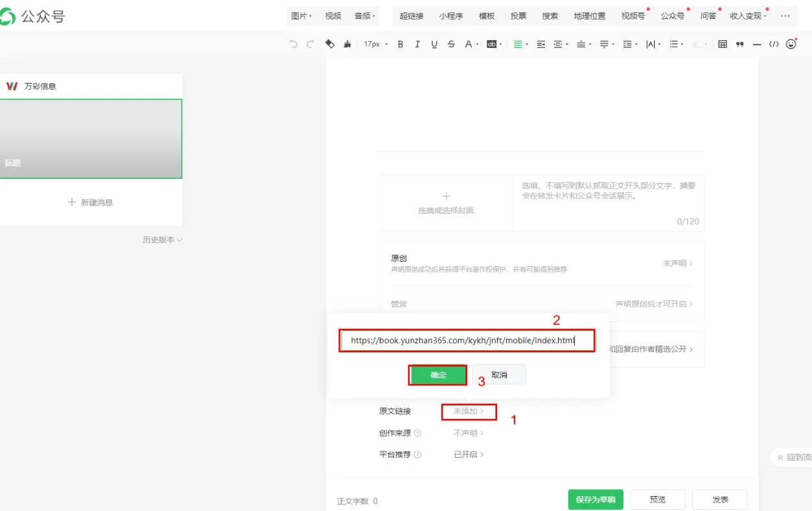Insert a blockquote with the quote icon
The height and width of the screenshot is (511, 812).
click(739, 44)
